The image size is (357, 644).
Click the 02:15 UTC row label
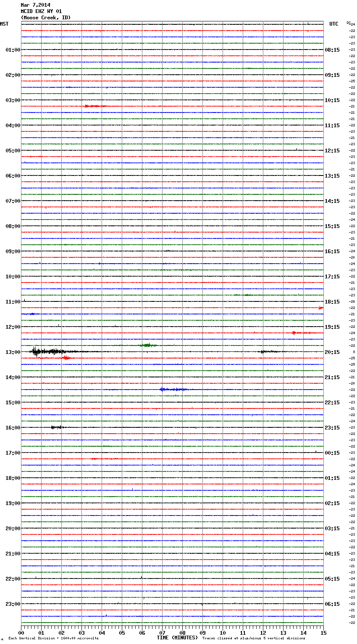pyautogui.click(x=332, y=503)
